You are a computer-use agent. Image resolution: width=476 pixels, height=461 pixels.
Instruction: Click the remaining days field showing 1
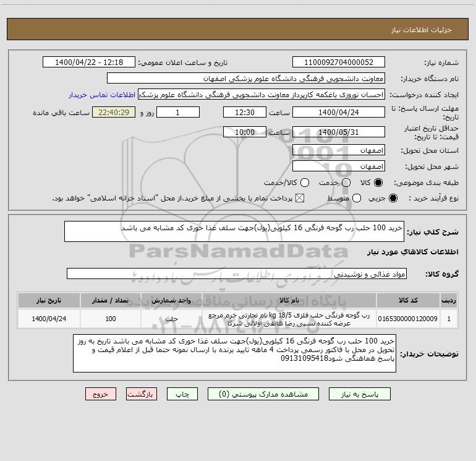point(178,112)
